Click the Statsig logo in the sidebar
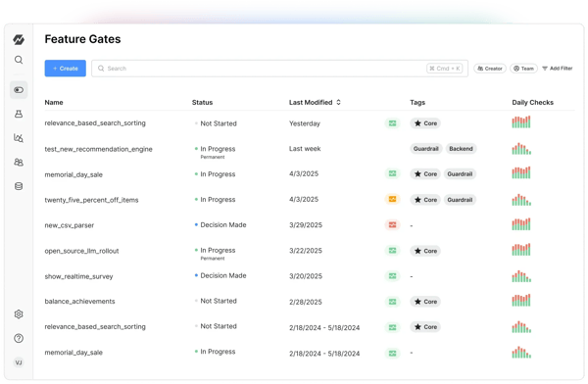This screenshot has width=588, height=384. coord(19,39)
